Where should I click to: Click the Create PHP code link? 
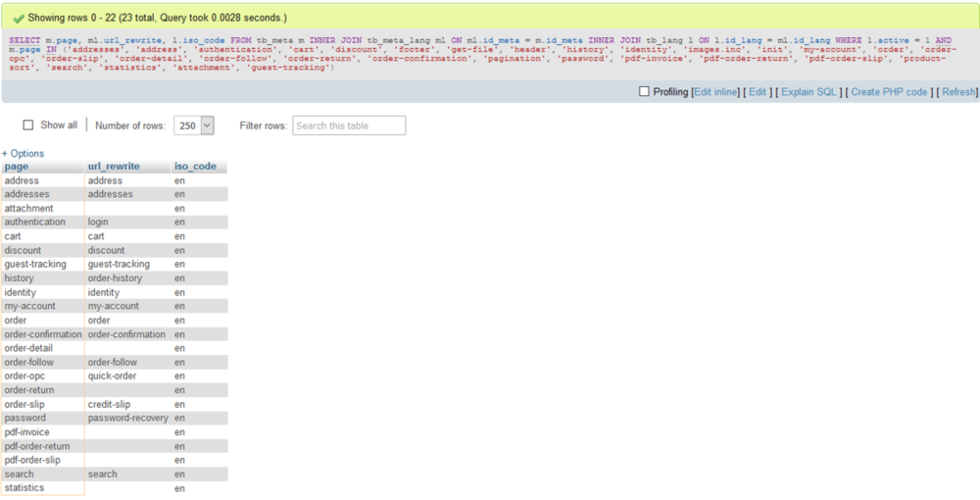click(889, 92)
